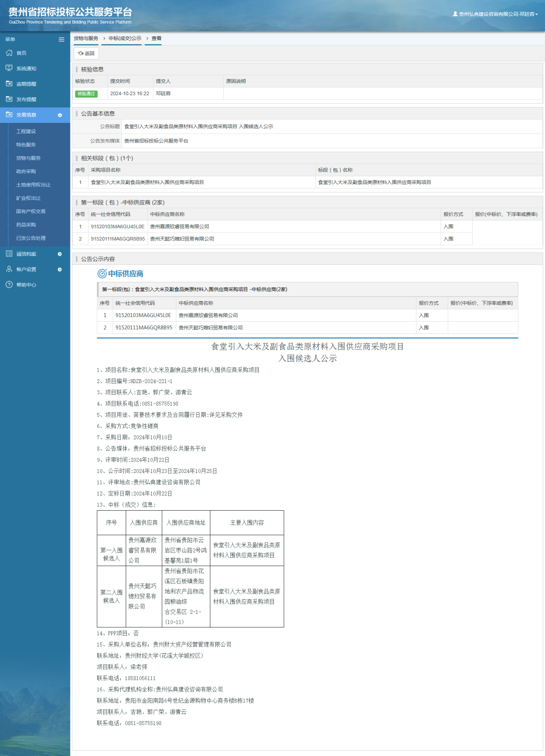Click 货物与服务 breadcrumb link
The height and width of the screenshot is (756, 545).
pyautogui.click(x=86, y=39)
